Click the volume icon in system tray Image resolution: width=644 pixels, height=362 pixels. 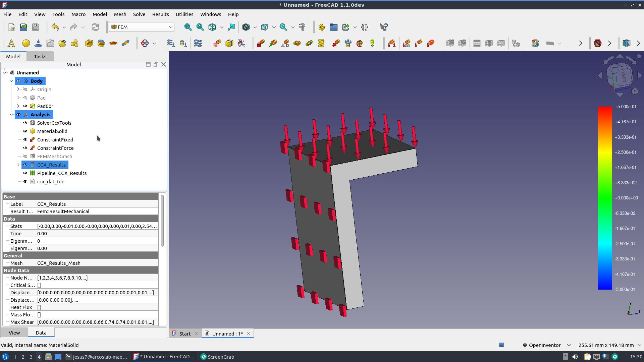[575, 357]
